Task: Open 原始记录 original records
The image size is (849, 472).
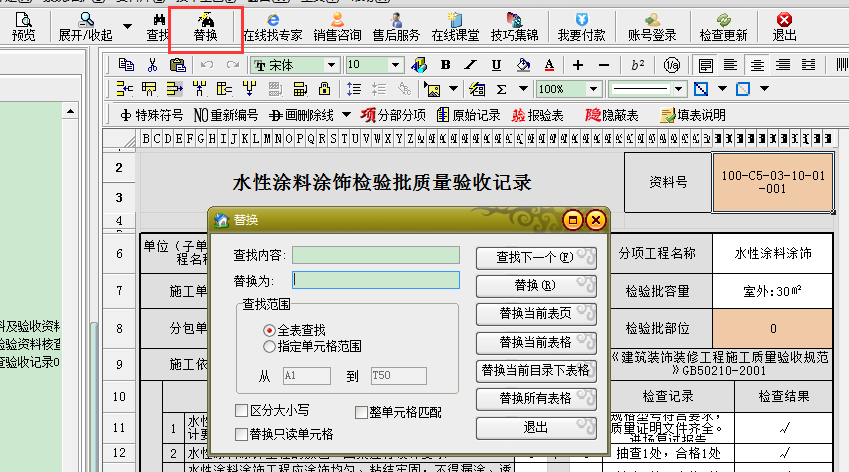Action: click(x=469, y=115)
